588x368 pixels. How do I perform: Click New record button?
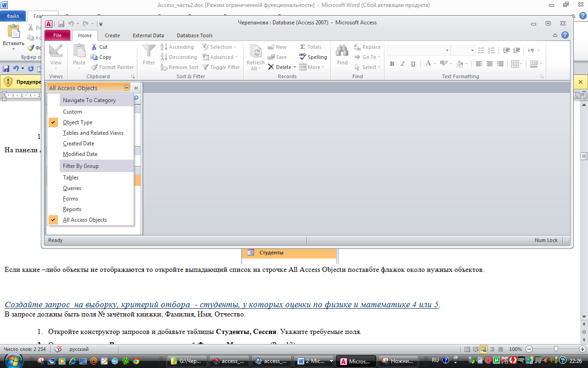[277, 47]
